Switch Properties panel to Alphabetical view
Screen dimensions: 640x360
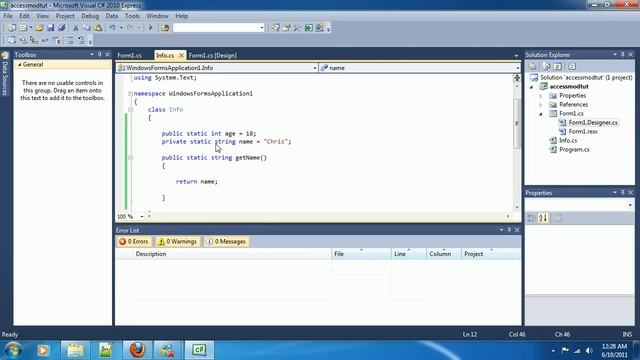point(543,218)
